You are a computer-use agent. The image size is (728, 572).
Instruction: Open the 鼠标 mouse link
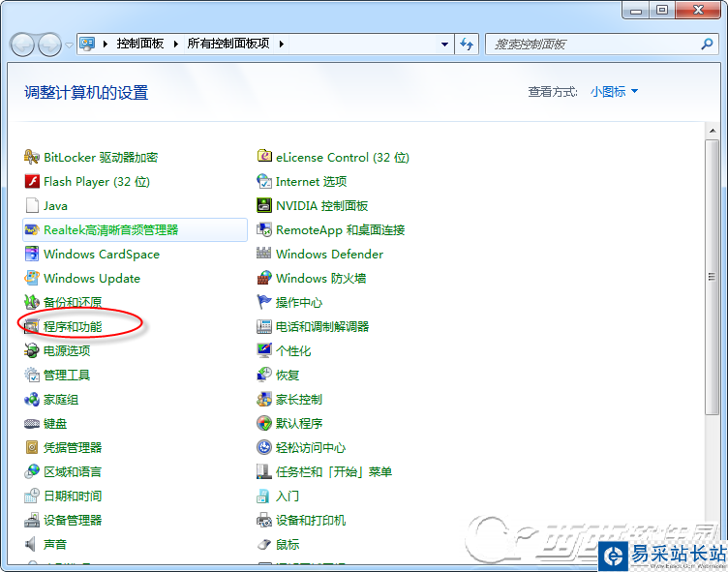pos(288,544)
